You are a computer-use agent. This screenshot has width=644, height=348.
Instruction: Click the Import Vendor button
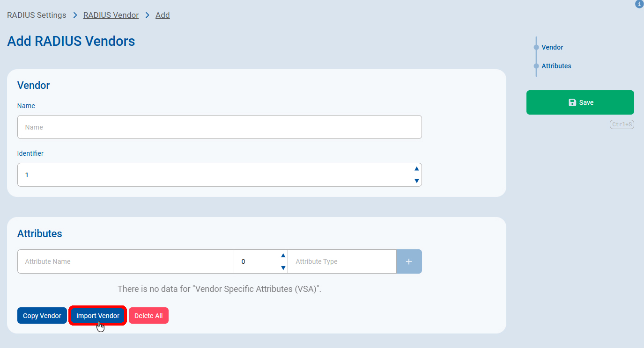click(x=98, y=316)
